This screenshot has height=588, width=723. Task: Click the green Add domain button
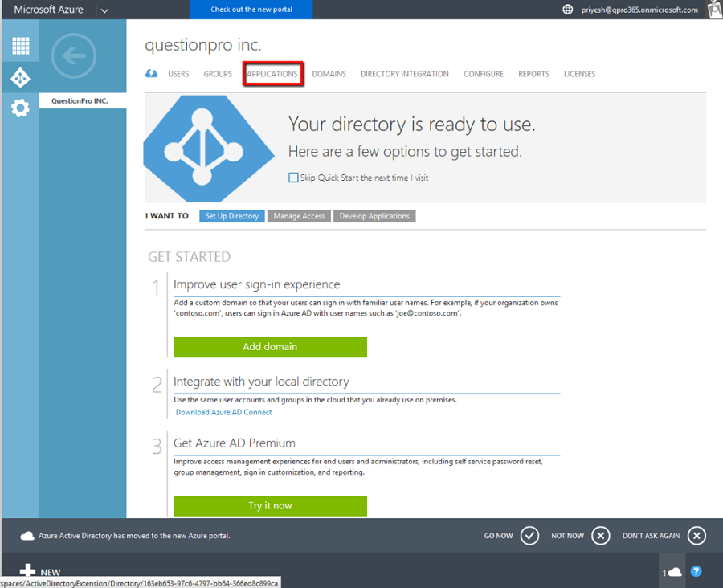[x=270, y=347]
